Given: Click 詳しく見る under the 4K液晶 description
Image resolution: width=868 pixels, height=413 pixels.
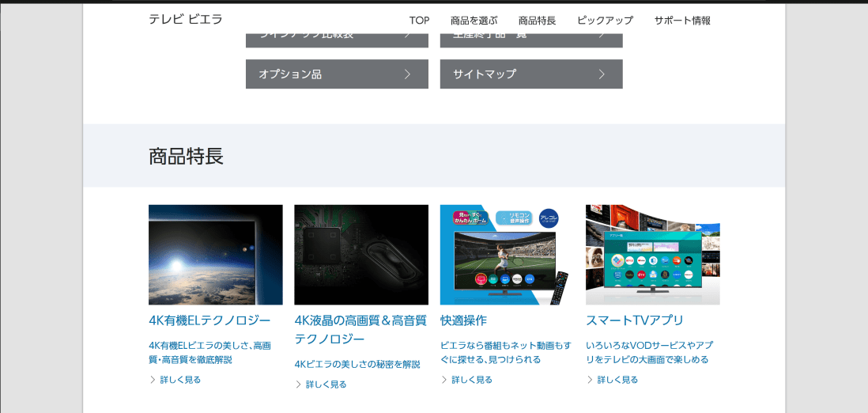Looking at the screenshot, I should (x=326, y=385).
